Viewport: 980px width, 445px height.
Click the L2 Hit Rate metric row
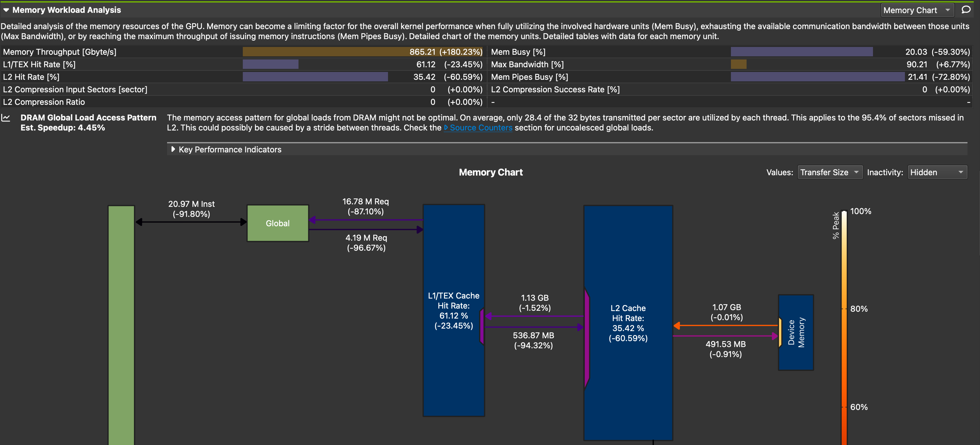point(31,77)
